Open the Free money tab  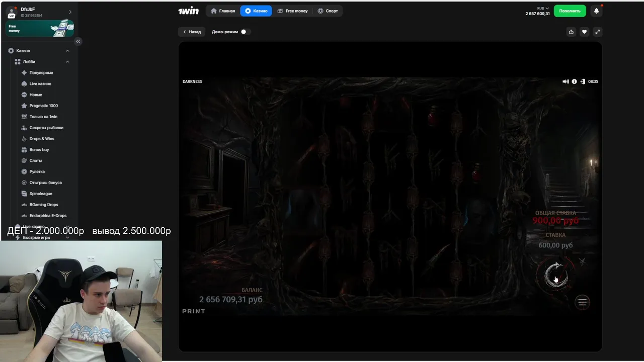(292, 11)
